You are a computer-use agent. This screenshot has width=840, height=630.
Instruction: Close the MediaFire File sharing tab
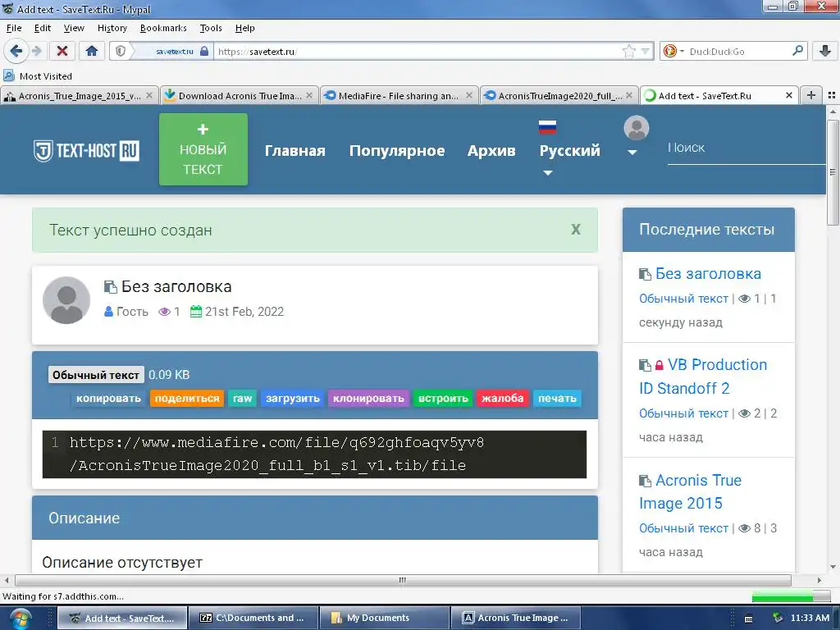(x=469, y=95)
